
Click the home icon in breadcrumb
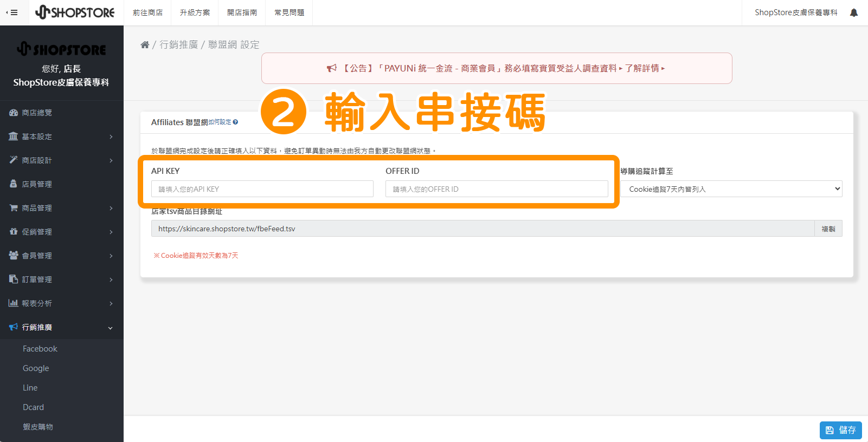[145, 45]
